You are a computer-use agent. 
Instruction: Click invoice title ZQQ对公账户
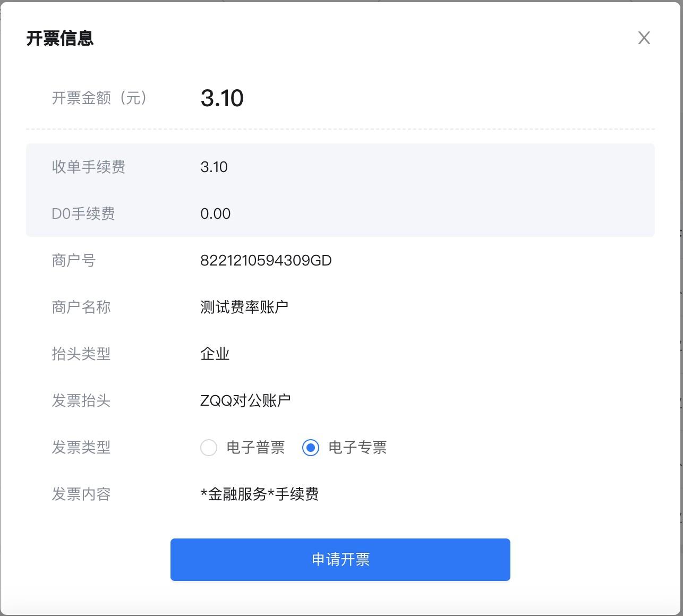click(x=245, y=400)
